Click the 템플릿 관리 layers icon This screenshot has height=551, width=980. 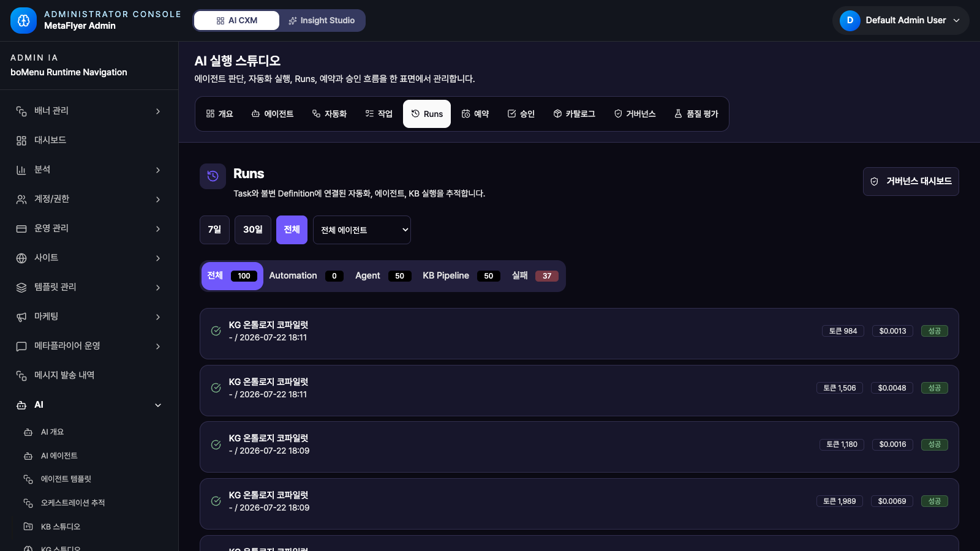[x=21, y=287]
